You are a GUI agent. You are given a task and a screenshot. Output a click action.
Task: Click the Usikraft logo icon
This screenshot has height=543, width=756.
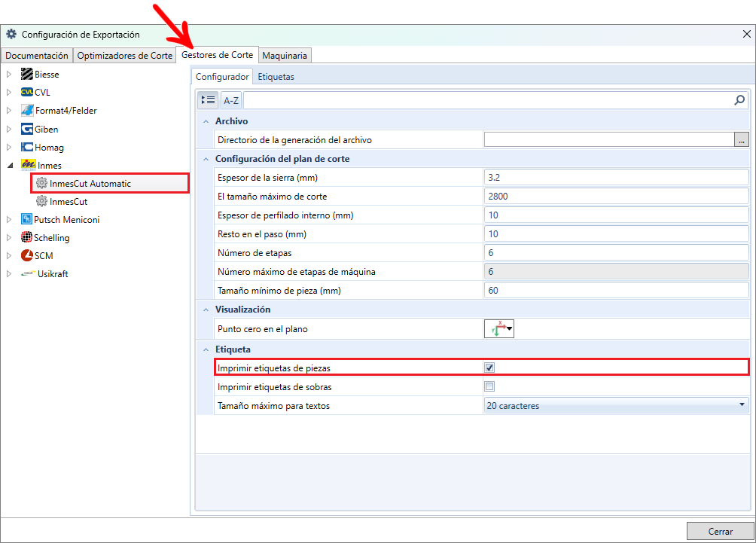pyautogui.click(x=29, y=273)
